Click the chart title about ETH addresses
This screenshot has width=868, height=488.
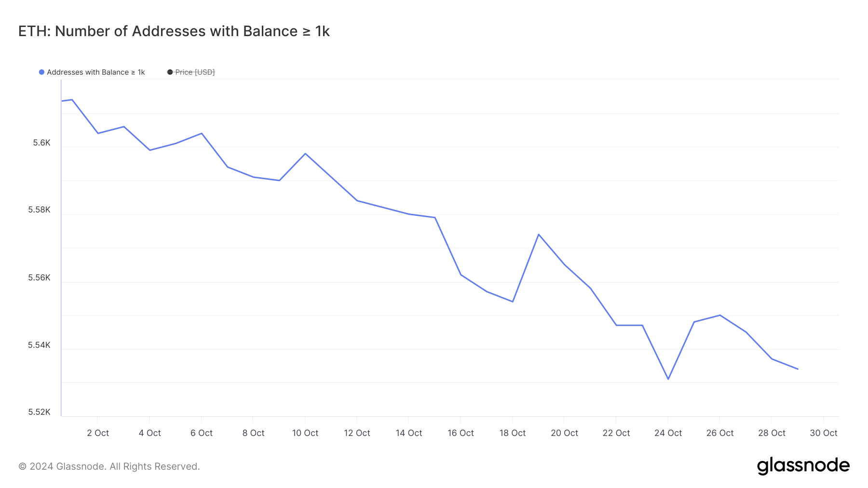click(x=174, y=31)
